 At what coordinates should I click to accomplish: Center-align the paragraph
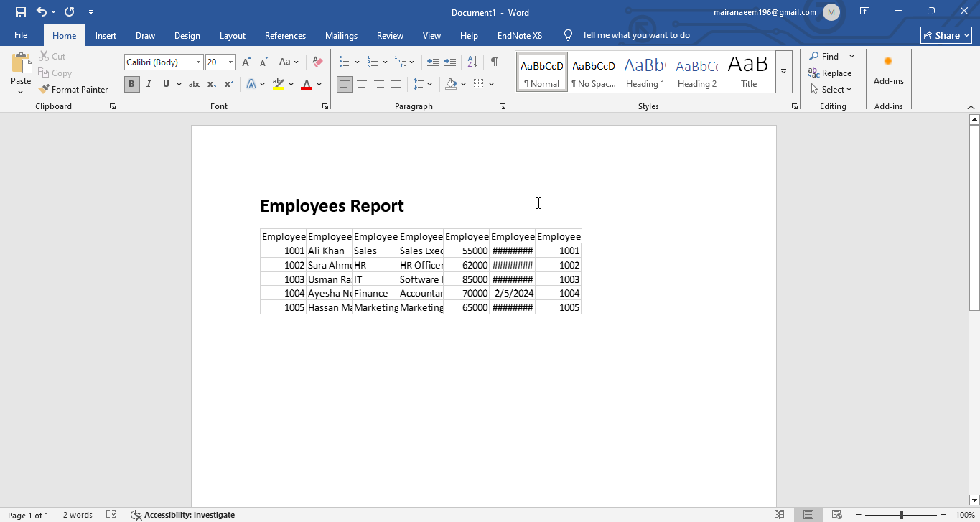pyautogui.click(x=362, y=84)
